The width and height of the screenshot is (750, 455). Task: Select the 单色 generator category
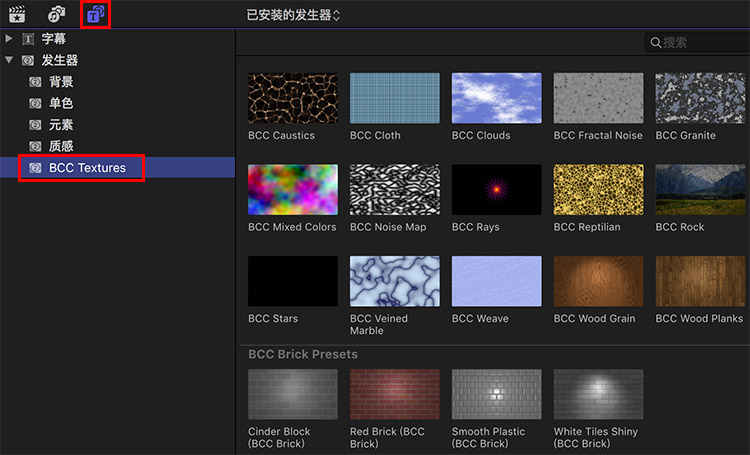[117, 103]
